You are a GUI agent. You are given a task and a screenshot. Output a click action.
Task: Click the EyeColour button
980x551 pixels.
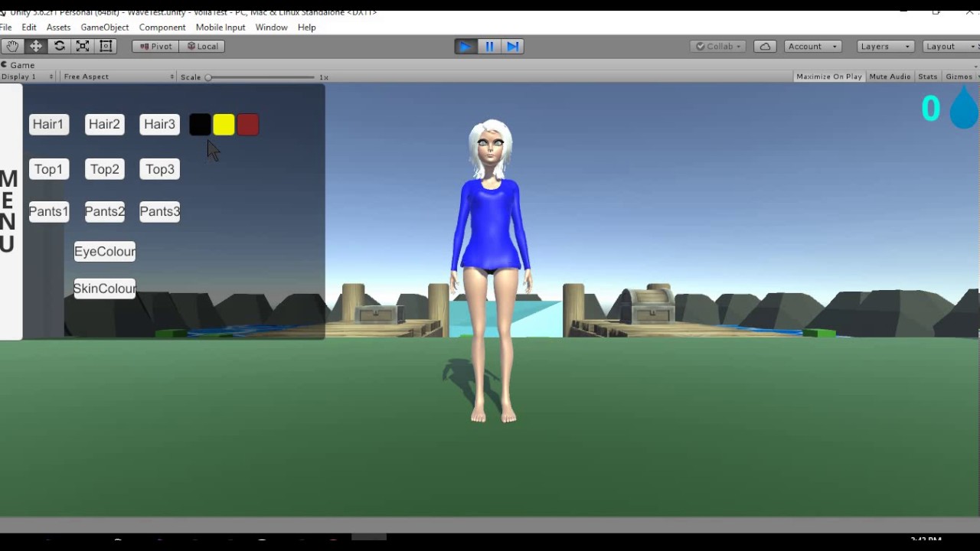[x=105, y=251]
